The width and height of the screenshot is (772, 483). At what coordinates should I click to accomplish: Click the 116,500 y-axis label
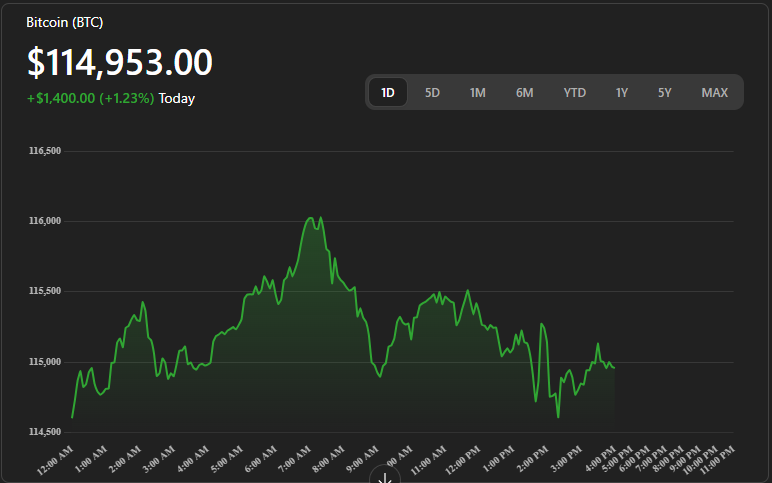pos(45,151)
